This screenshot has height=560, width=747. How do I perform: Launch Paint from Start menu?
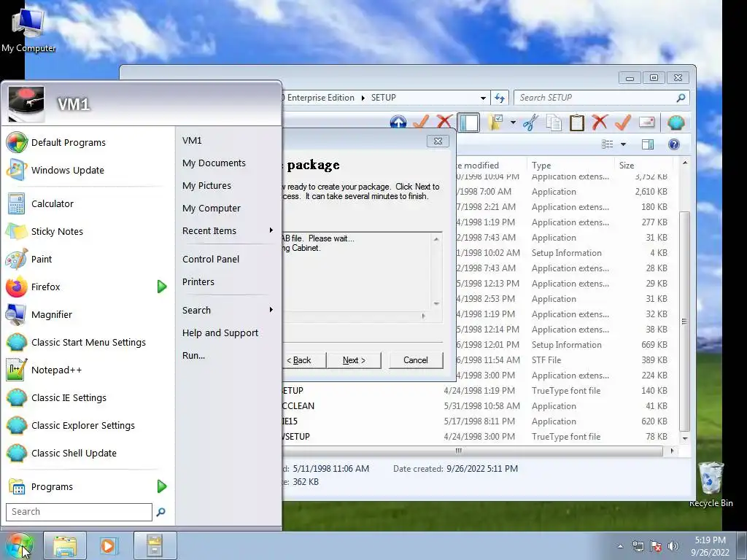coord(88,259)
